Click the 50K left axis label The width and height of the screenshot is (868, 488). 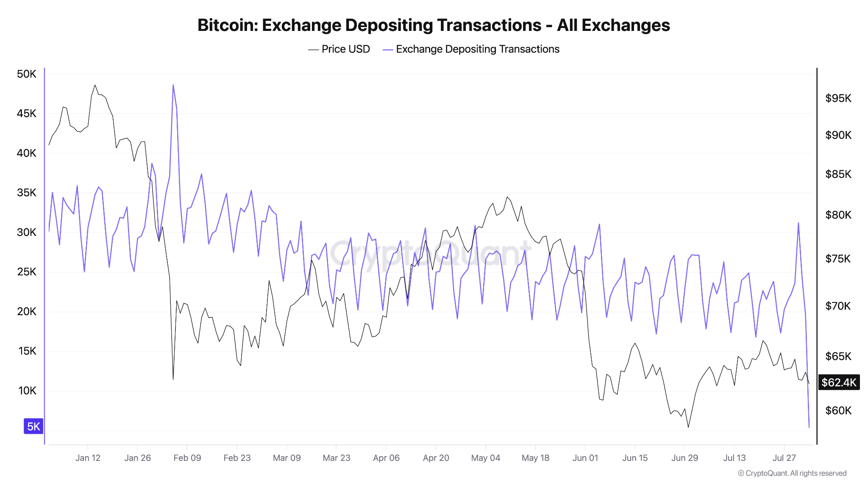(27, 74)
